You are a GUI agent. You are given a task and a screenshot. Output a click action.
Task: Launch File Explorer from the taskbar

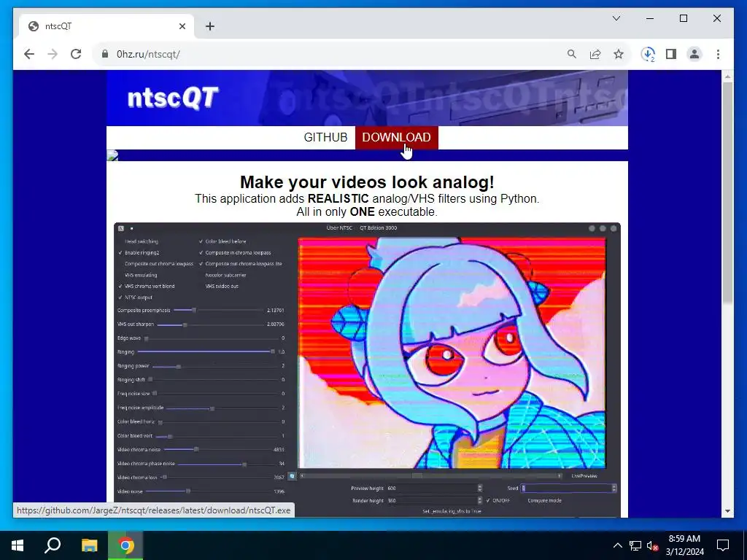click(89, 545)
